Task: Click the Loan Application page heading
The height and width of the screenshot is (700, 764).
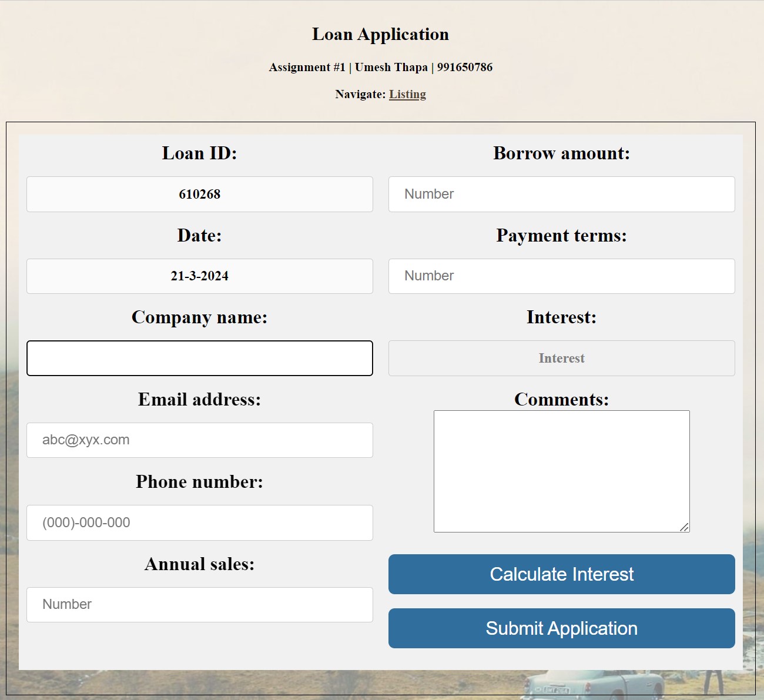Action: [x=380, y=34]
